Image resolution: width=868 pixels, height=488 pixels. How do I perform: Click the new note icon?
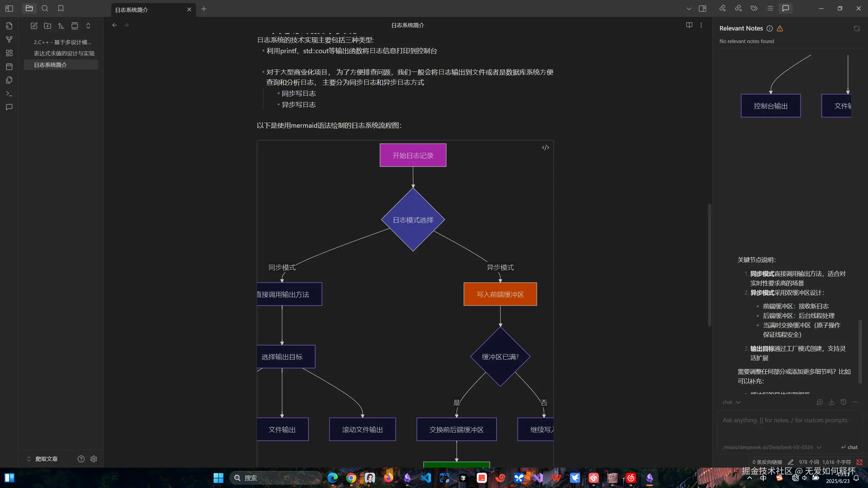click(x=34, y=26)
